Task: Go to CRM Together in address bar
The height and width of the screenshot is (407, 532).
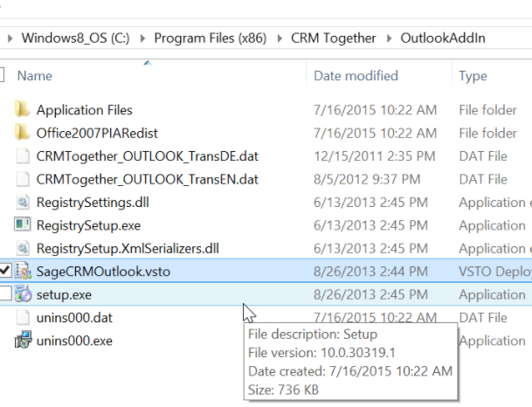Action: pos(334,38)
